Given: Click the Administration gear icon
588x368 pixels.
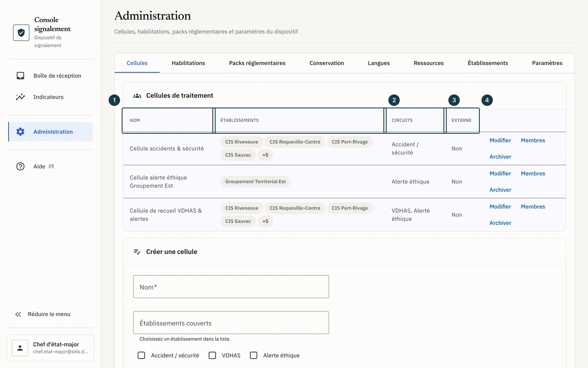Looking at the screenshot, I should (20, 132).
